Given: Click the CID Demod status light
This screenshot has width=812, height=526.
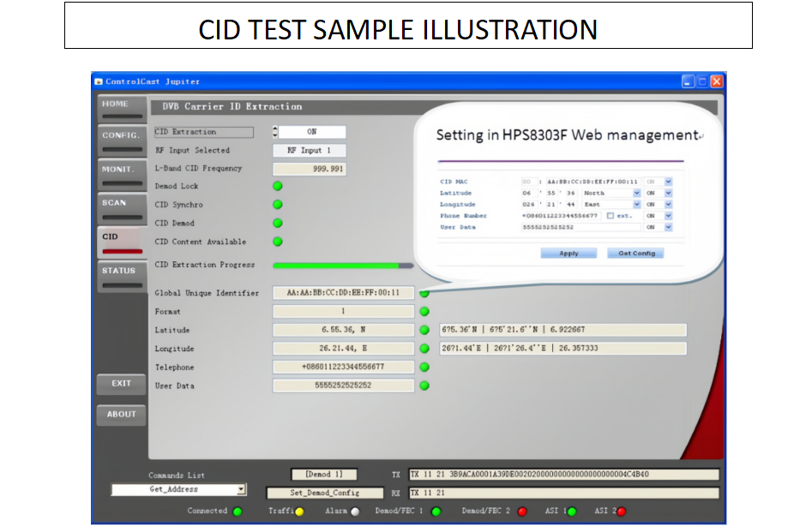Looking at the screenshot, I should [278, 224].
